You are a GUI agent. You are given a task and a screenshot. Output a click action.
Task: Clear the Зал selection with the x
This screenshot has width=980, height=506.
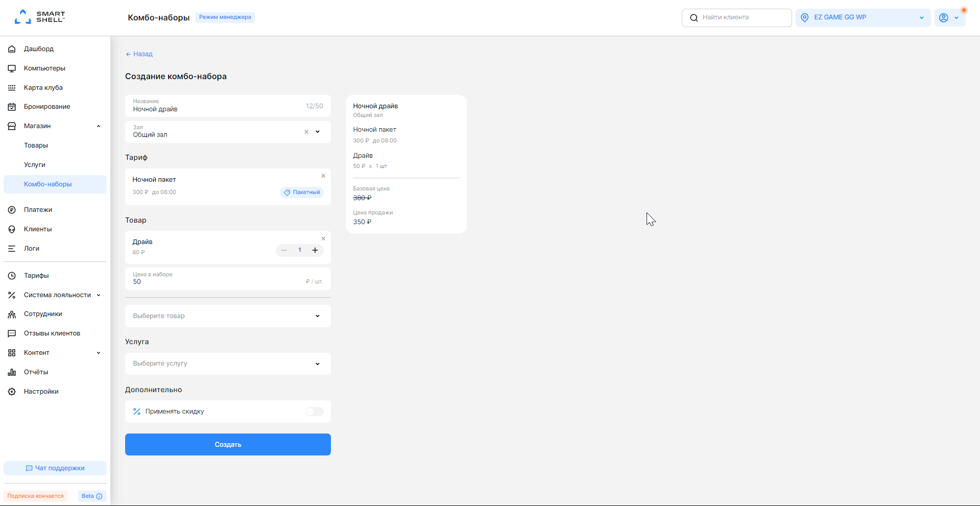pyautogui.click(x=306, y=132)
